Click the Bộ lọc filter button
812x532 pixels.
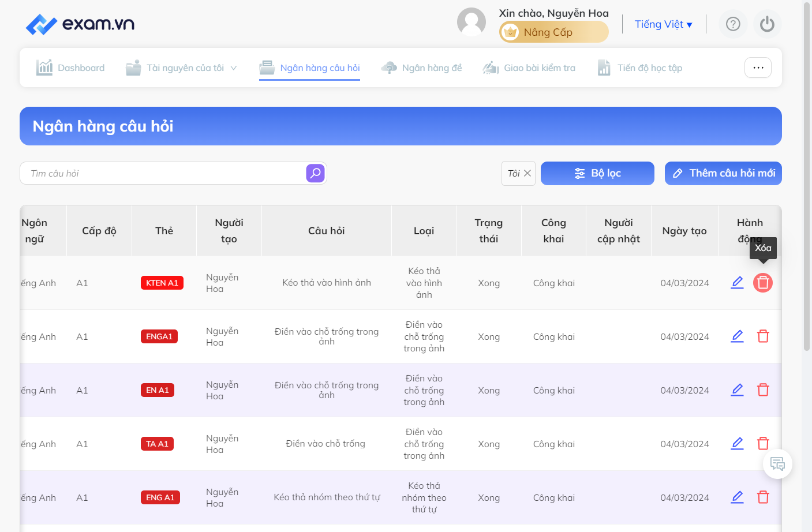pos(597,173)
